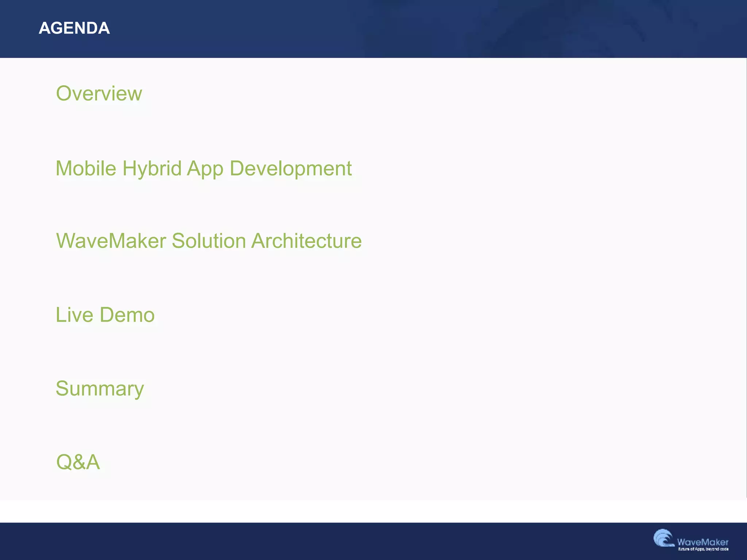Click the WaveMaker brand name text
Screen dimensions: 747x560
click(703, 542)
